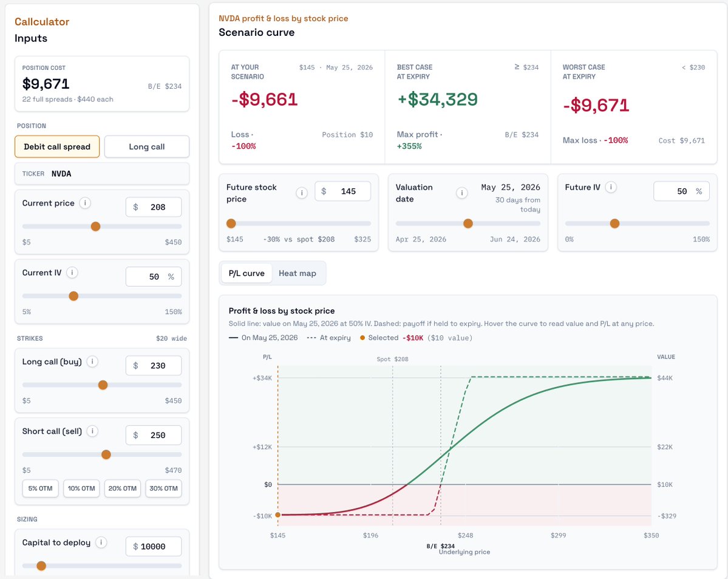This screenshot has height=579, width=728.
Task: Focus the Long call strike input
Action: tap(154, 366)
